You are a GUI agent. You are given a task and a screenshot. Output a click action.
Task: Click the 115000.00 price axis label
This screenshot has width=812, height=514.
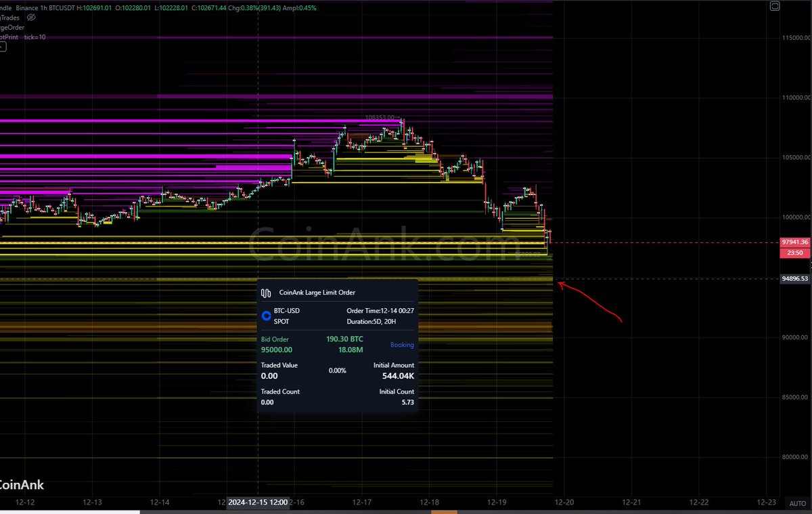coord(796,37)
